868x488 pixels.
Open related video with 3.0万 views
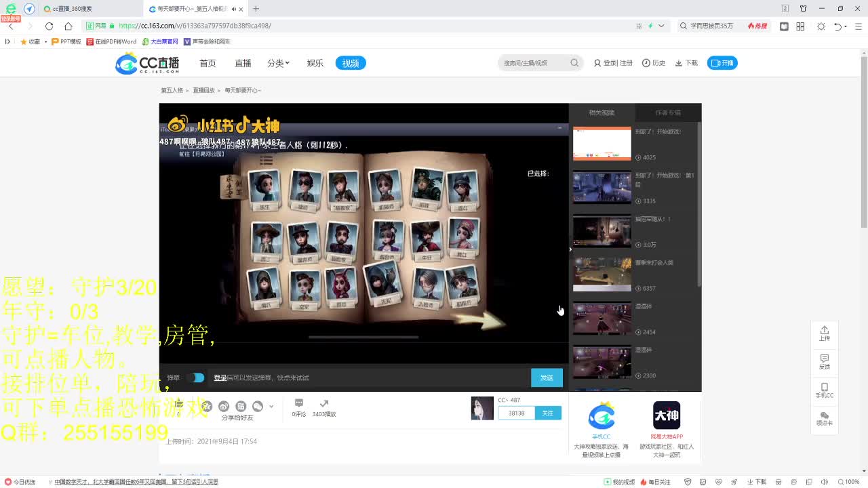[601, 231]
